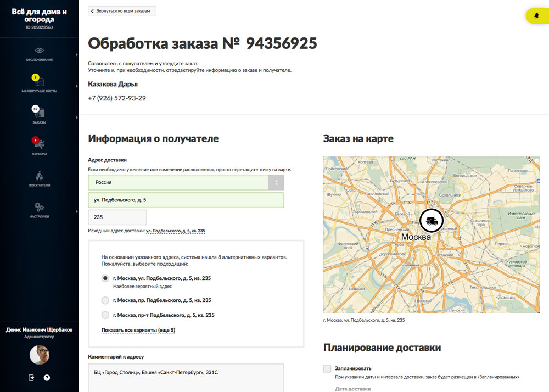Expand Настройки submenu arrow
The height and width of the screenshot is (392, 549).
pyautogui.click(x=77, y=211)
